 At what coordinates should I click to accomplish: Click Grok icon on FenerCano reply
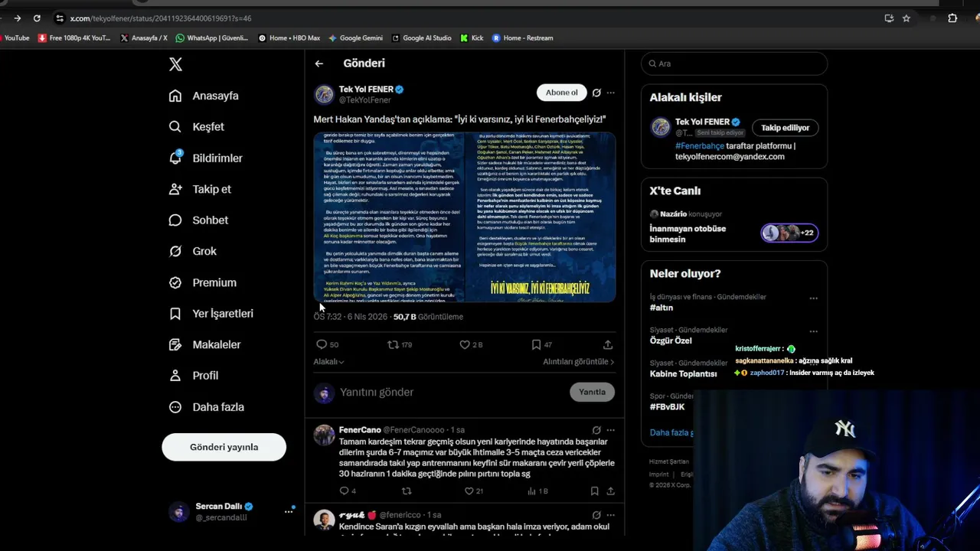596,430
